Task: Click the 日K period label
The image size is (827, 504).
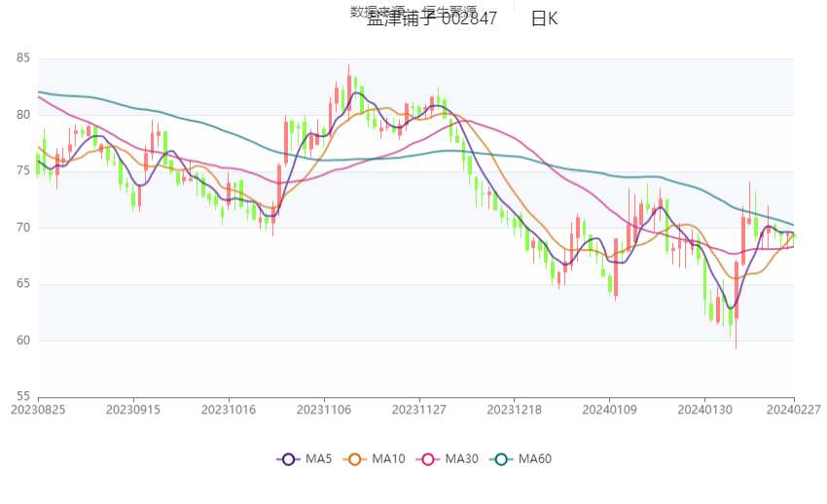Action: tap(544, 19)
